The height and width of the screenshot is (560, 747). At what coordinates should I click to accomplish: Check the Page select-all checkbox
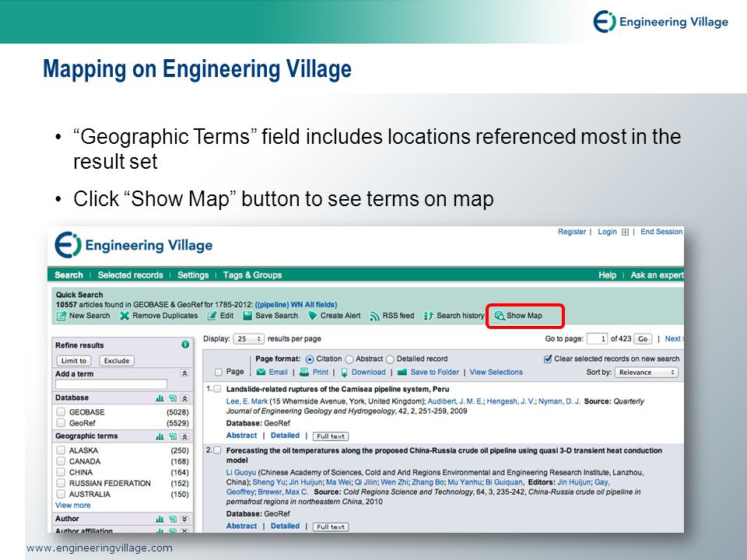pos(218,372)
